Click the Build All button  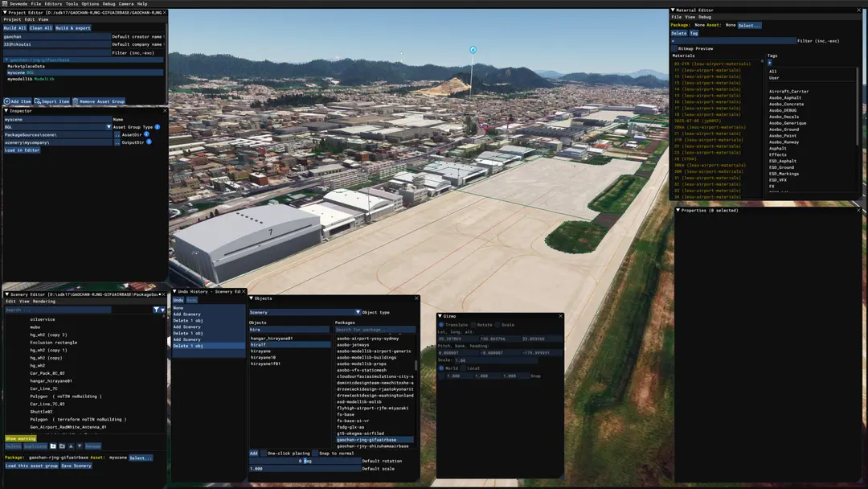coord(14,27)
